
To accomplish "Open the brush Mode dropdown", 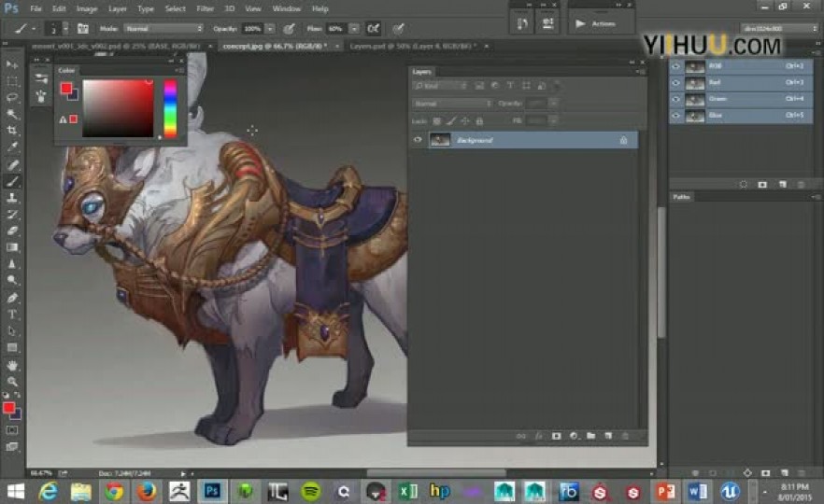I will [163, 28].
